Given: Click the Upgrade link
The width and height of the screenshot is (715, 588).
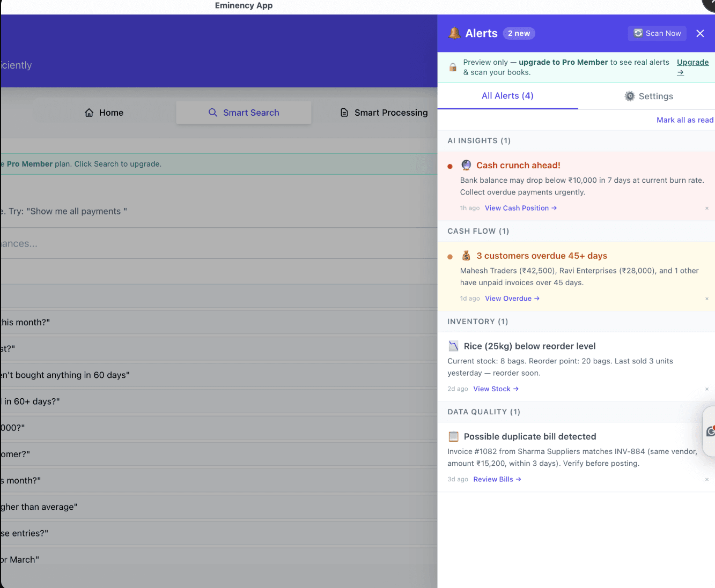Looking at the screenshot, I should [692, 67].
